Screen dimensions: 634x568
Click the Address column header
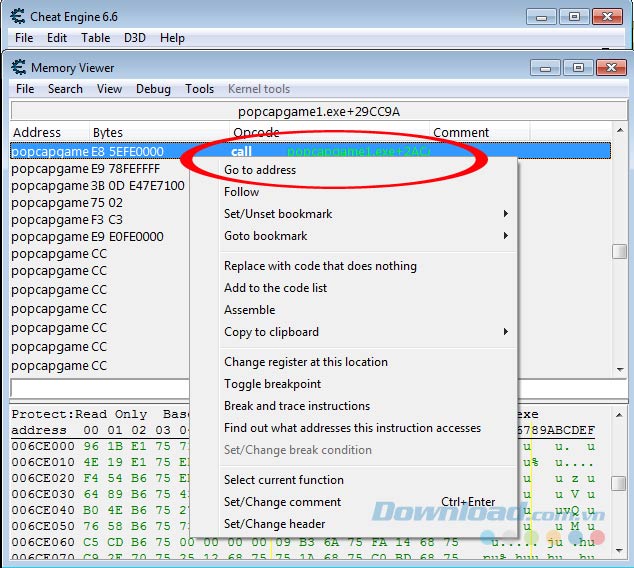tap(37, 132)
